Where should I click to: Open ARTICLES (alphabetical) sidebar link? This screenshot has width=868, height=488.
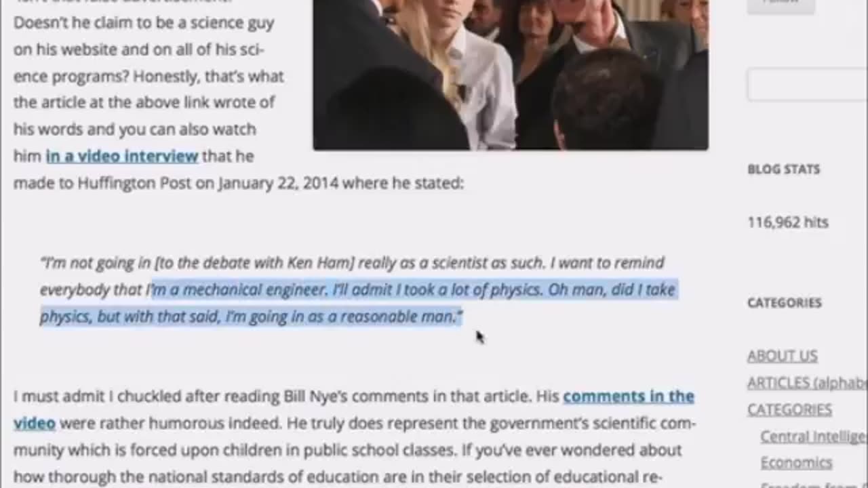point(807,383)
